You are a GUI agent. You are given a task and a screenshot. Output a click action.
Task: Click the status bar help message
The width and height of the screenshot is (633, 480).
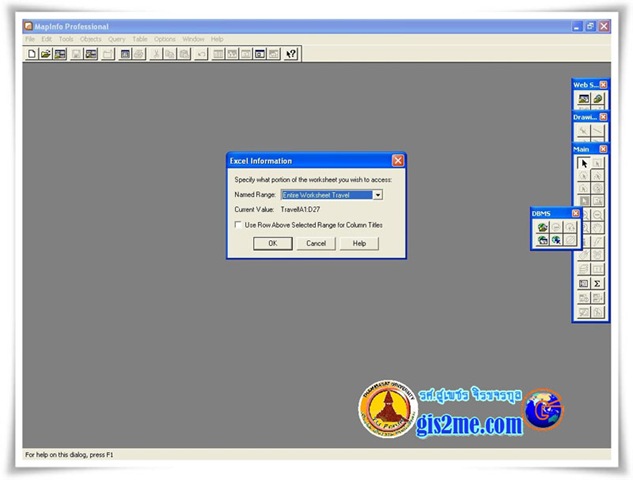[x=69, y=455]
